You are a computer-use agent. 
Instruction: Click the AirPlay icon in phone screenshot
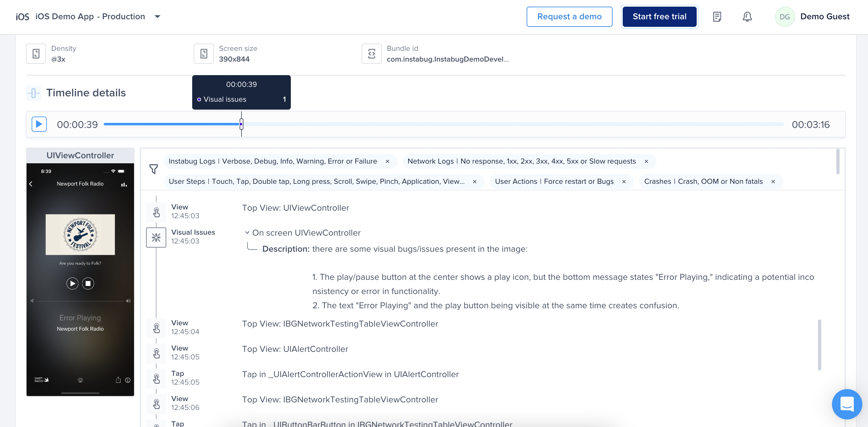coord(80,380)
